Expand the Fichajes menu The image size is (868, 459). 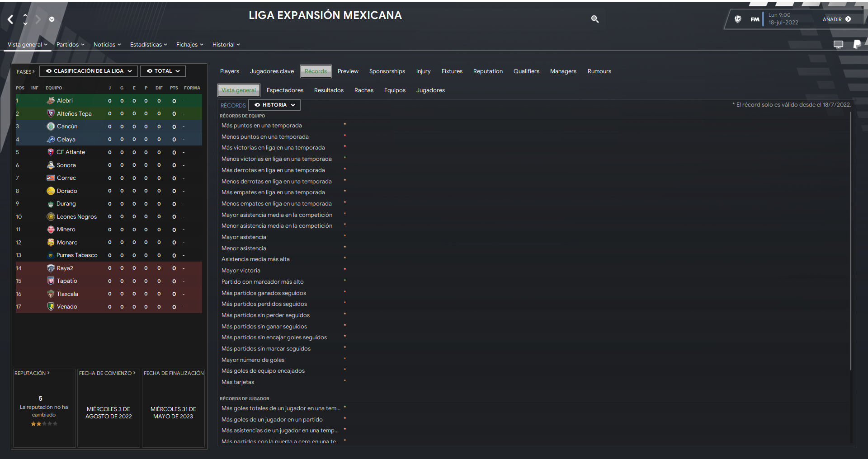[x=189, y=44]
